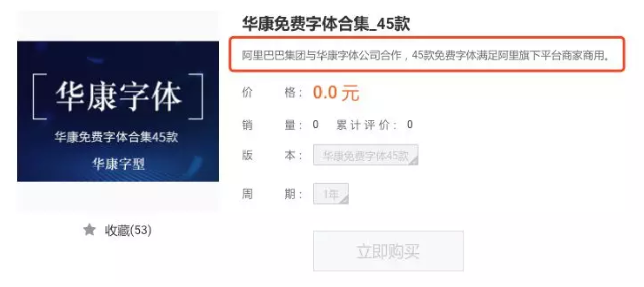This screenshot has width=644, height=287.
Task: Click the bracketed 华康字体 logo text
Action: [x=118, y=96]
